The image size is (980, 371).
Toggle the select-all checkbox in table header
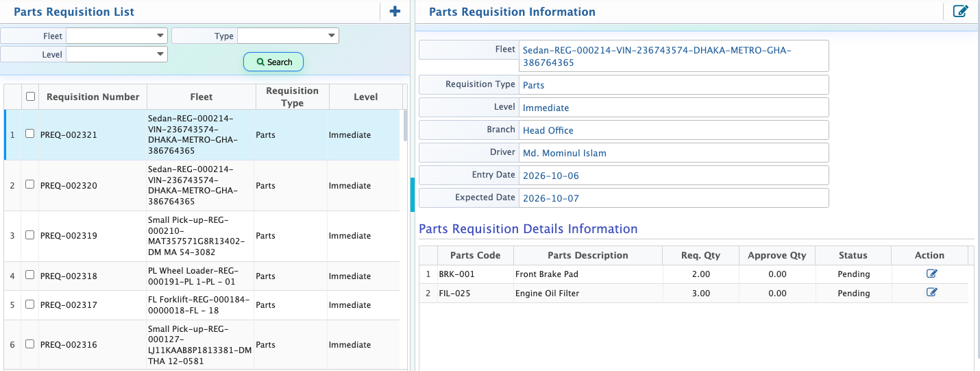(30, 97)
